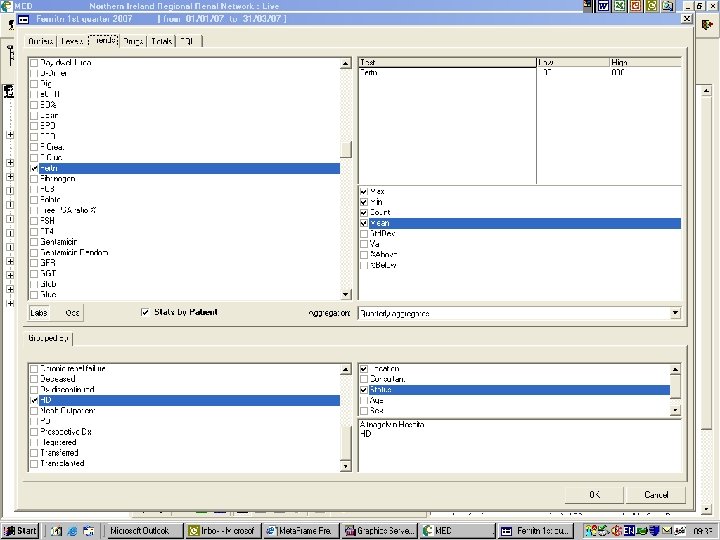Open the Drugs tab
The image size is (720, 540).
pos(134,41)
